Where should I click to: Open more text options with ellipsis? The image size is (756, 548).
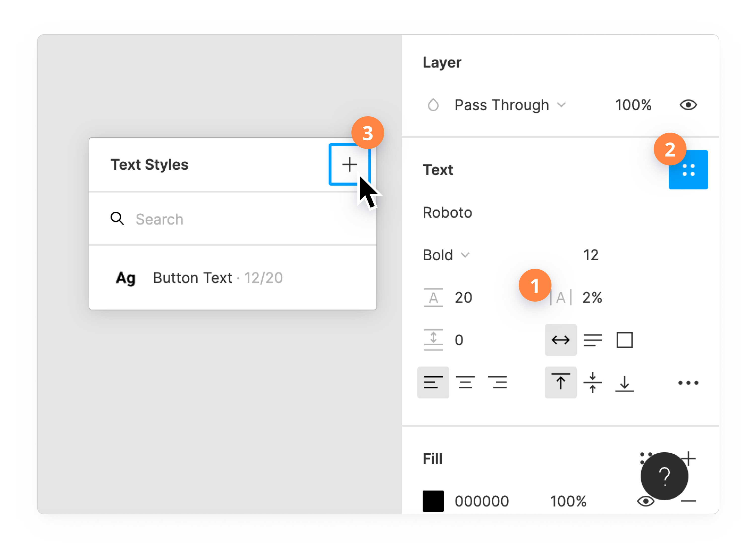point(688,382)
